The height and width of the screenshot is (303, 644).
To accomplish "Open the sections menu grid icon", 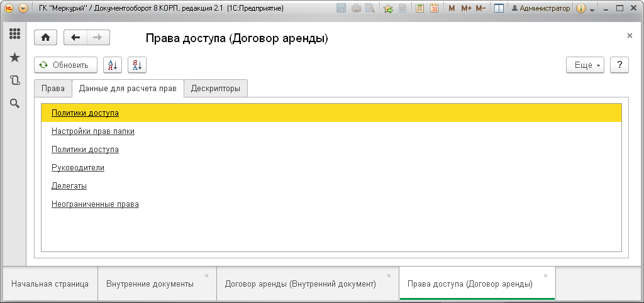I will 15,34.
